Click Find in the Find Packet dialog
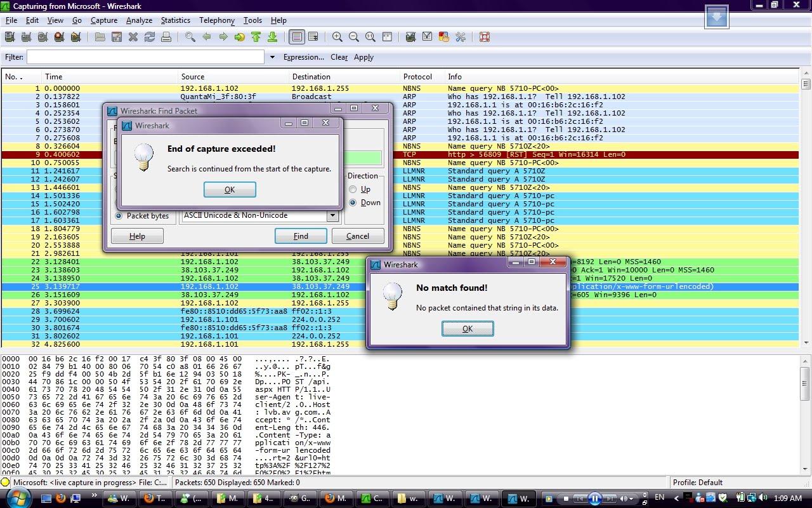812x508 pixels. 301,236
